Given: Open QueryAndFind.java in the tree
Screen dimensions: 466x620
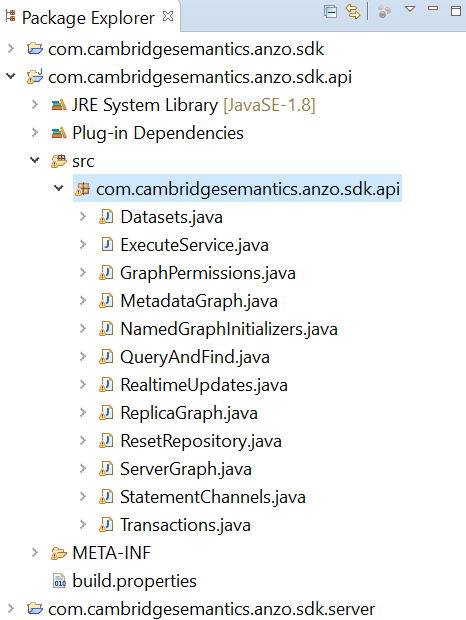Looking at the screenshot, I should click(x=195, y=357).
